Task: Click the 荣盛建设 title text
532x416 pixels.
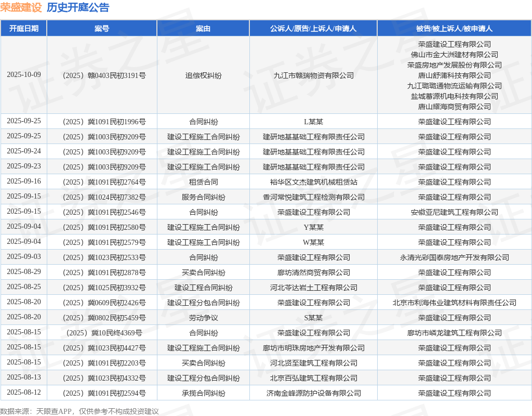Action: click(x=21, y=7)
